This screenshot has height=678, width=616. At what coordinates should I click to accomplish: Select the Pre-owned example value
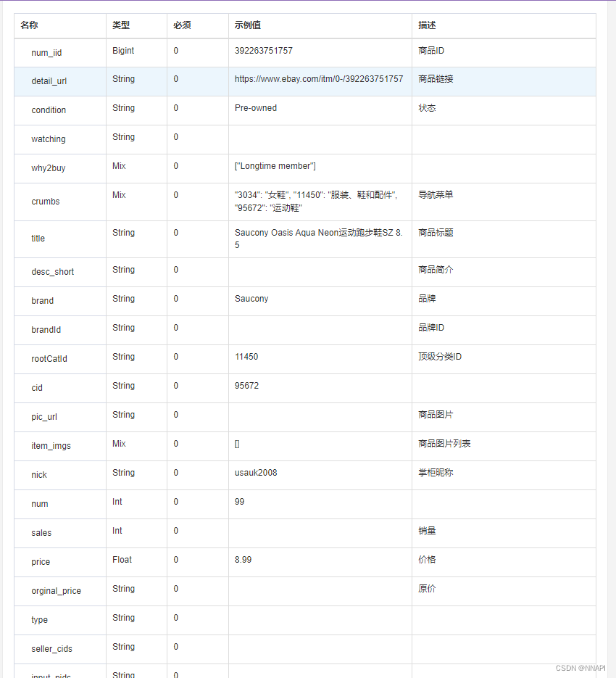pos(256,107)
